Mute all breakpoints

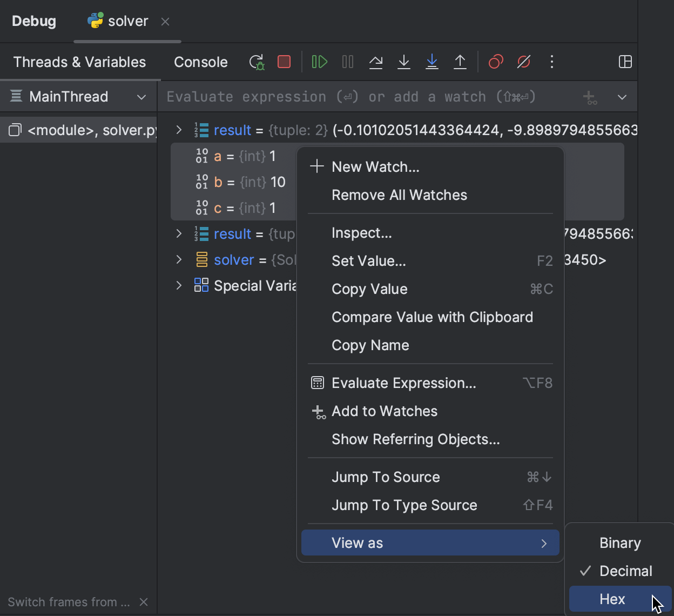tap(524, 62)
